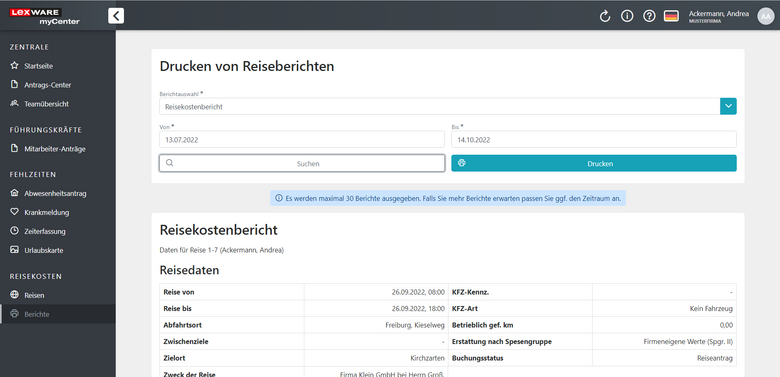Click the Bis date field
Screen dimensions: 780x377
point(593,140)
